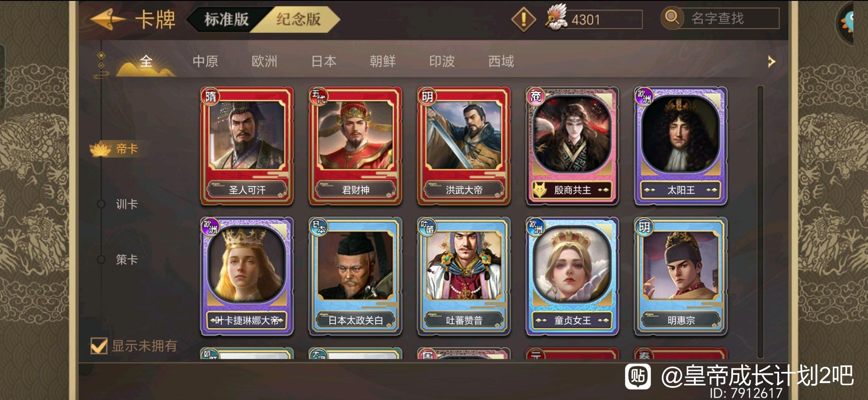Image resolution: width=868 pixels, height=400 pixels.
Task: Click the magnifying glass search icon
Action: [x=672, y=18]
